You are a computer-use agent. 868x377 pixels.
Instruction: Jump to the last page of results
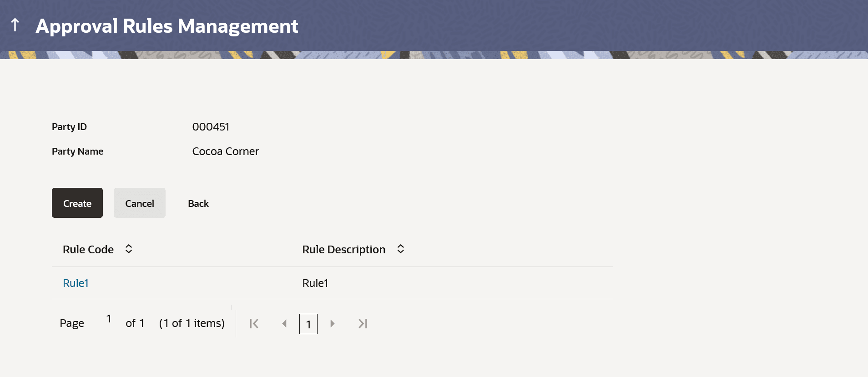363,324
